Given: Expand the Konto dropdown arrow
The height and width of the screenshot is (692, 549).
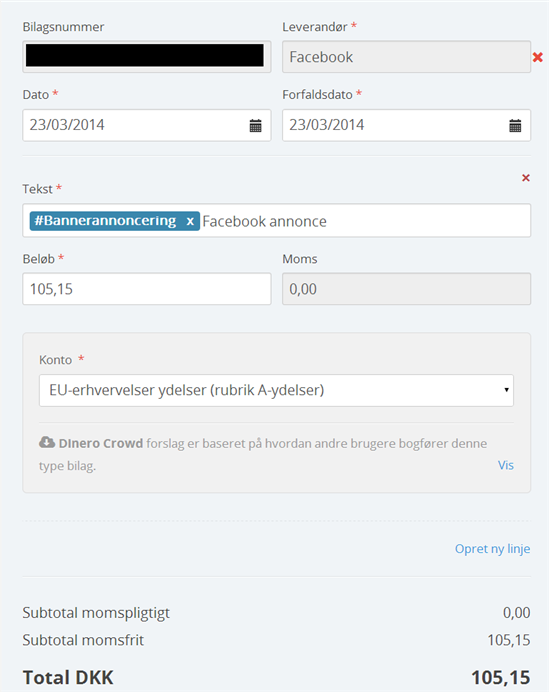Looking at the screenshot, I should (506, 390).
